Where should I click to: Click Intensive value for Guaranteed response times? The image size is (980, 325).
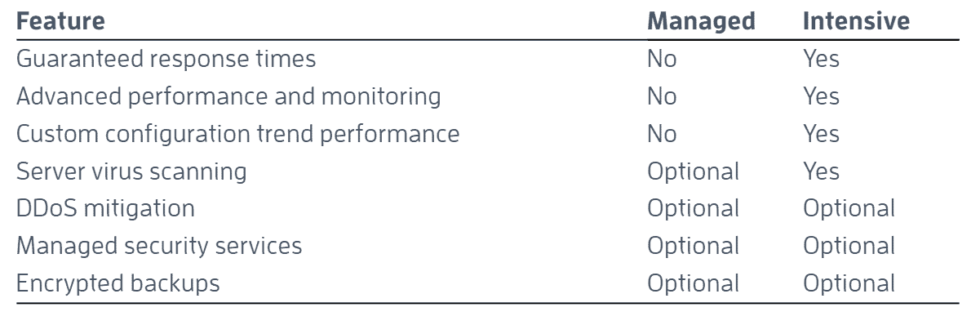[822, 60]
